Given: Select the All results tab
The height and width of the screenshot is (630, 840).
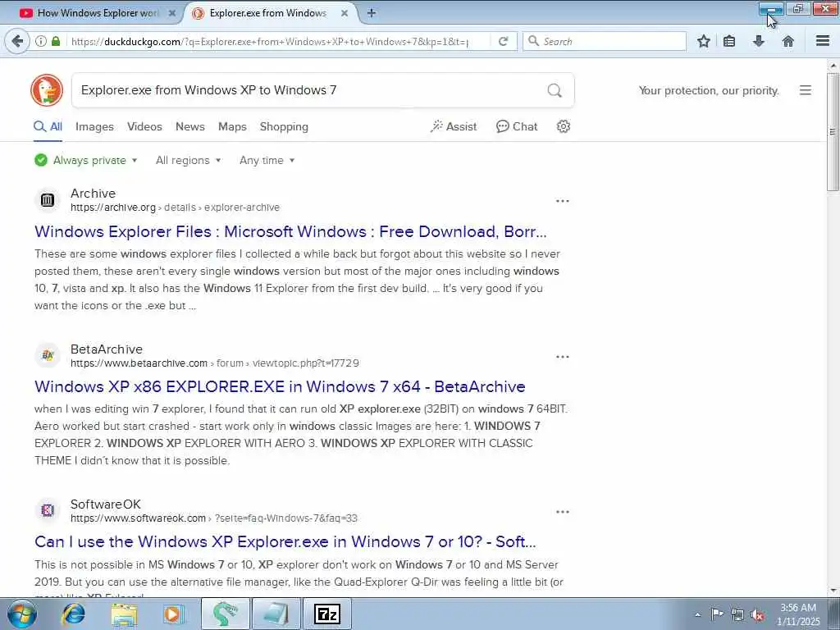Looking at the screenshot, I should click(48, 127).
